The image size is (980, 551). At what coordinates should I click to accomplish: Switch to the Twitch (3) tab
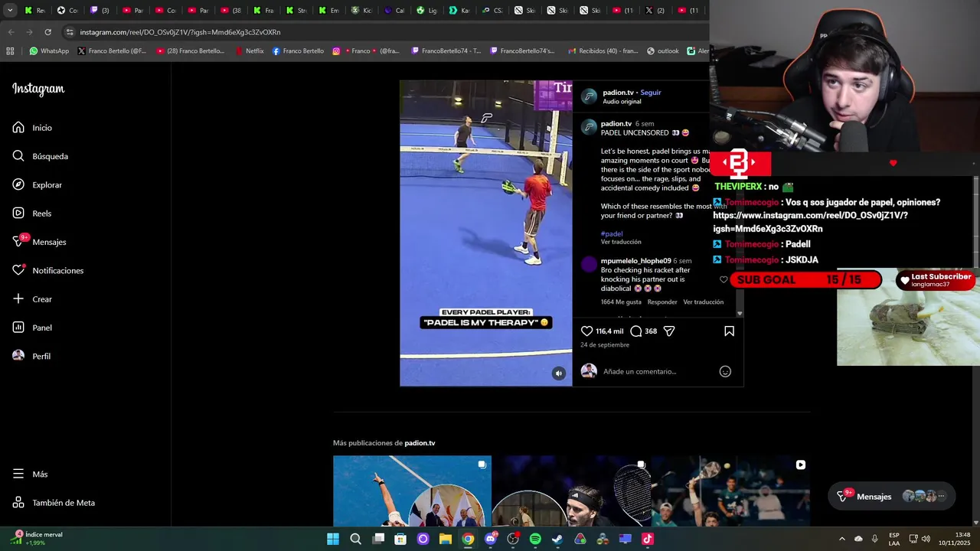point(100,10)
